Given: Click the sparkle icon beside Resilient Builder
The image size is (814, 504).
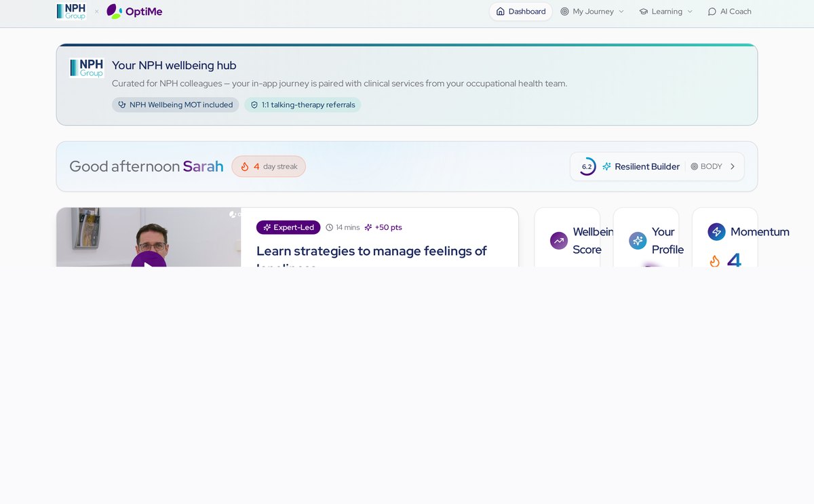Looking at the screenshot, I should (606, 166).
